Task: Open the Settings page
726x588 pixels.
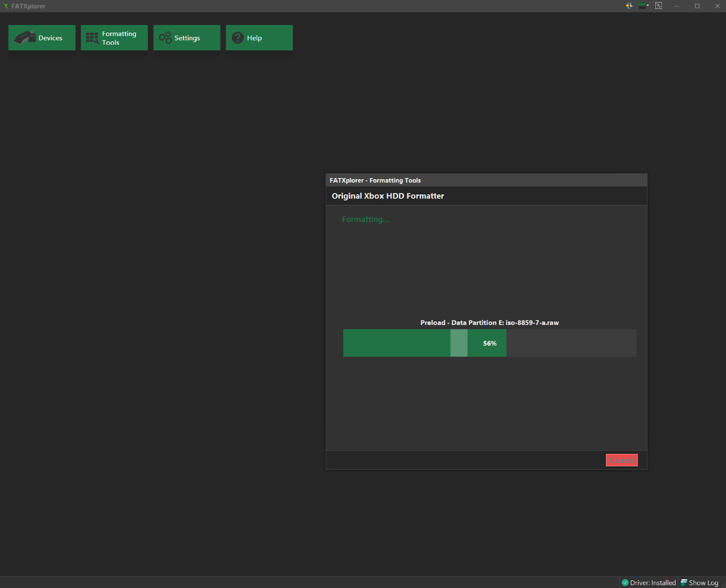Action: tap(187, 38)
